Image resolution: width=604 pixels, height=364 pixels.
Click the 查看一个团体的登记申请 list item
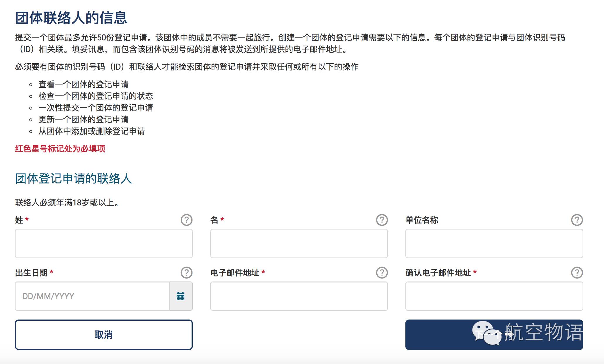(83, 84)
